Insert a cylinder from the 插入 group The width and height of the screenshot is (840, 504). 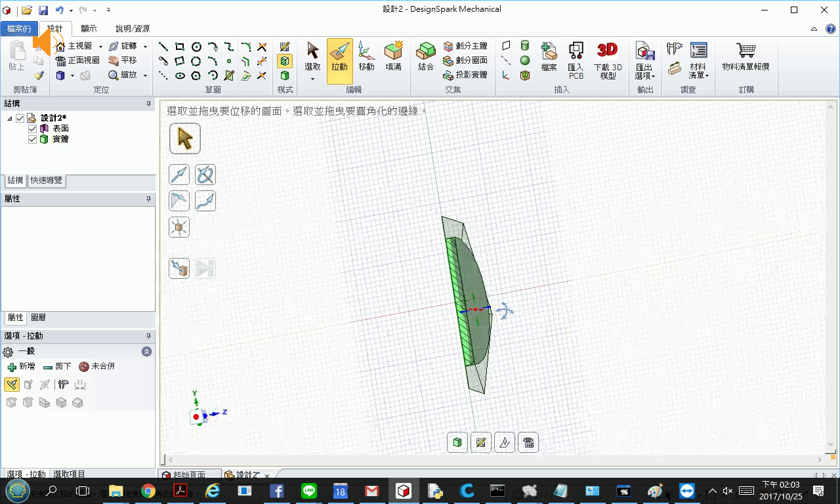pyautogui.click(x=525, y=46)
